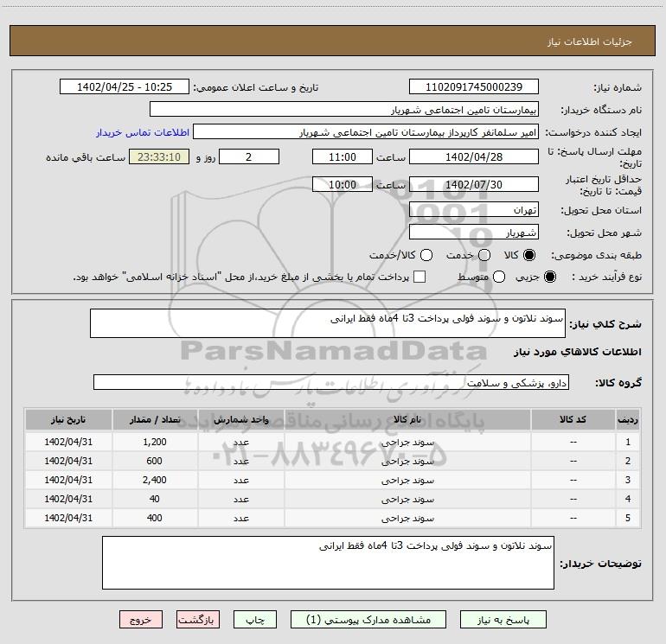Click the quantity cell 2,400

click(155, 480)
